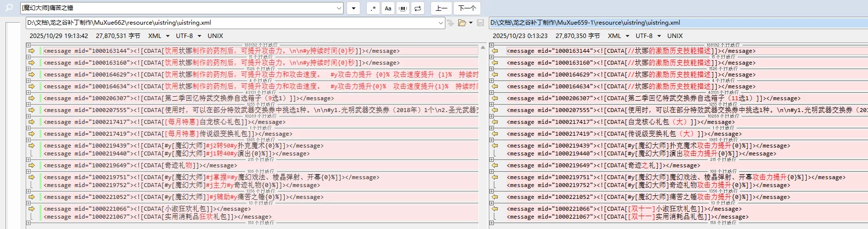Focus the search text field
The height and width of the screenshot is (229, 868).
point(178,8)
